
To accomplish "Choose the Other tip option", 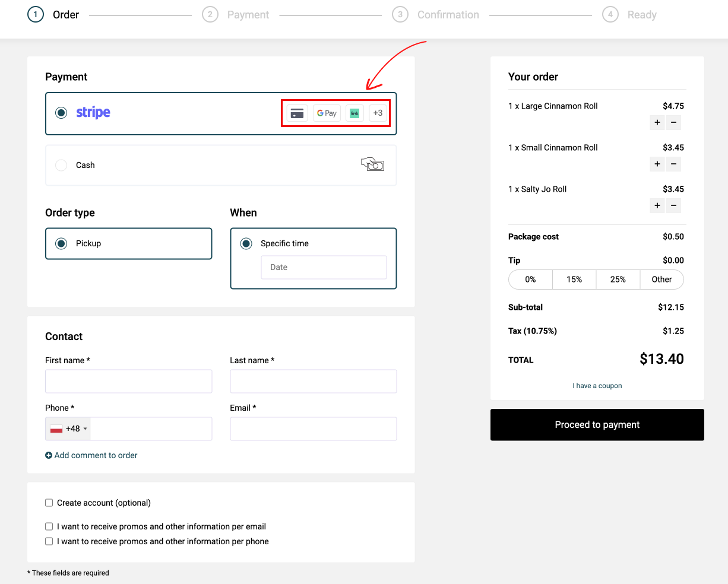I will click(661, 280).
